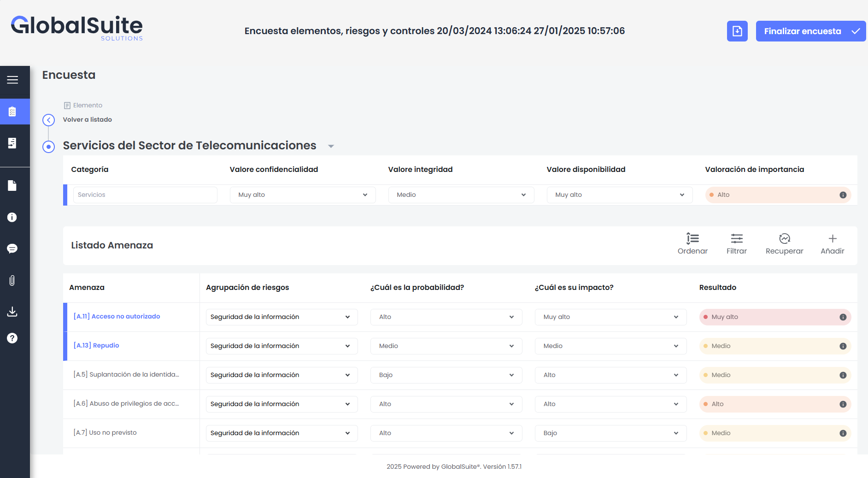The image size is (868, 478).
Task: Open the document page sidebar icon
Action: click(x=12, y=185)
